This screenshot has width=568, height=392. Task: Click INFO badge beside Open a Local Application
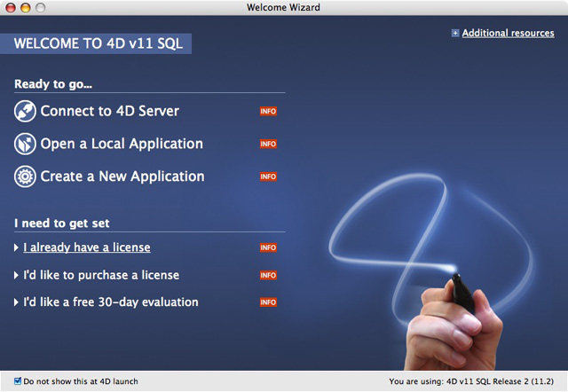click(x=268, y=145)
